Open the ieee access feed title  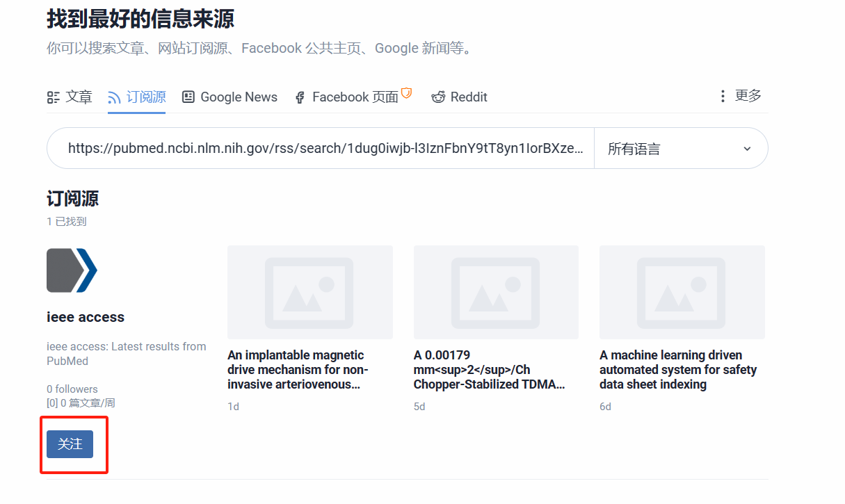point(86,317)
